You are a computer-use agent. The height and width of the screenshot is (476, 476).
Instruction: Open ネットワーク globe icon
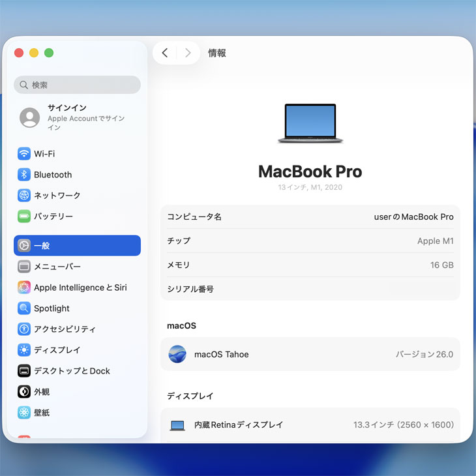(24, 196)
